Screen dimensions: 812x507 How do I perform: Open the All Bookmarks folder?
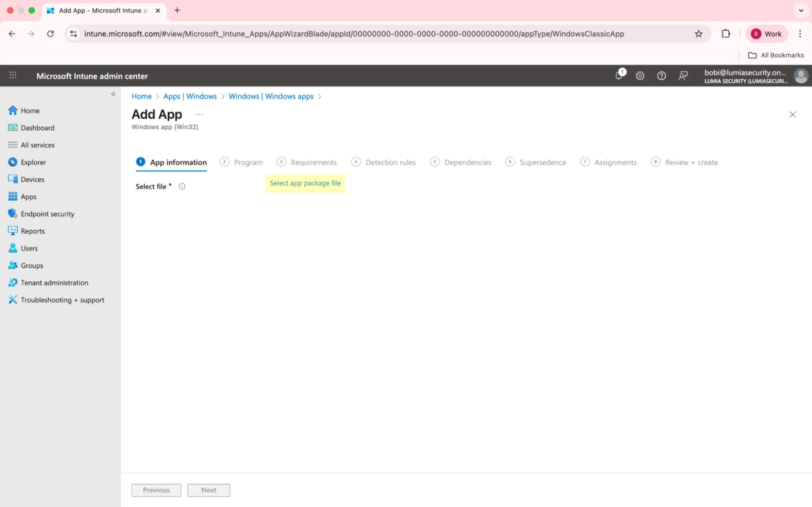(x=776, y=55)
